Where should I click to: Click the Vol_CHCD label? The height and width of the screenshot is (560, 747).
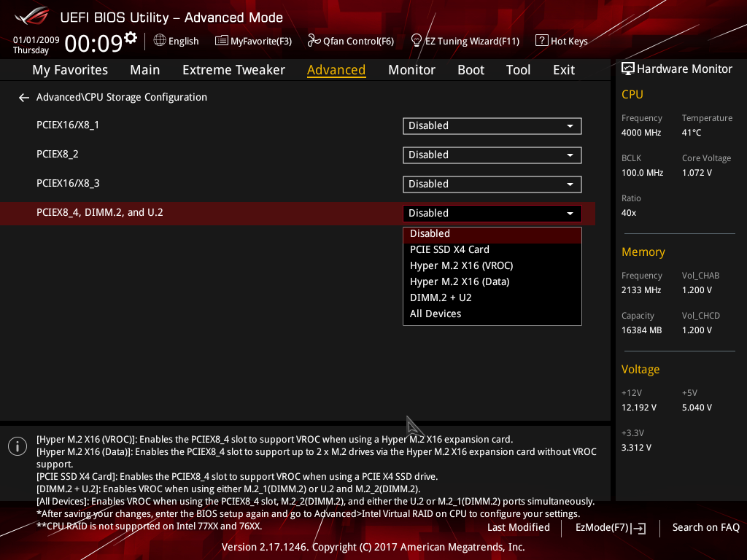pyautogui.click(x=701, y=316)
